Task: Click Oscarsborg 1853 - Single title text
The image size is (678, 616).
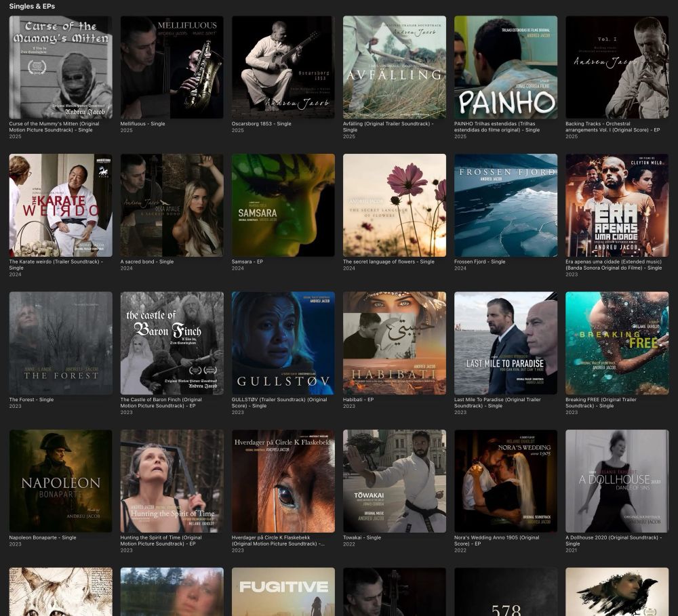Action: click(x=261, y=123)
